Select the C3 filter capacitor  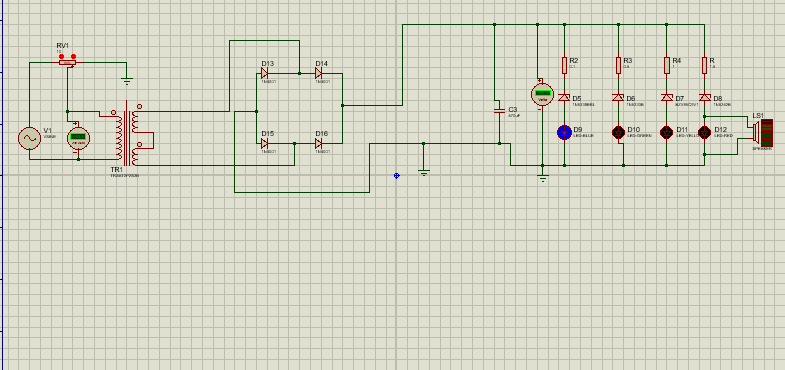499,111
